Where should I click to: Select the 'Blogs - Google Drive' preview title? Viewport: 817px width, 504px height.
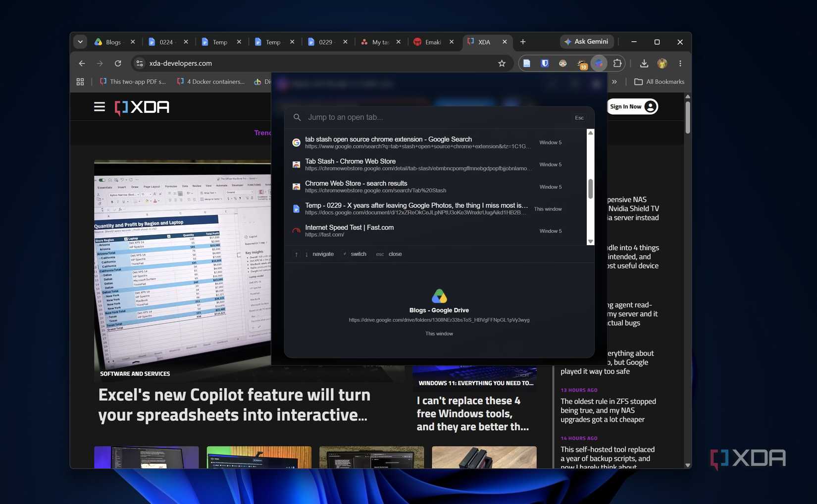point(439,310)
